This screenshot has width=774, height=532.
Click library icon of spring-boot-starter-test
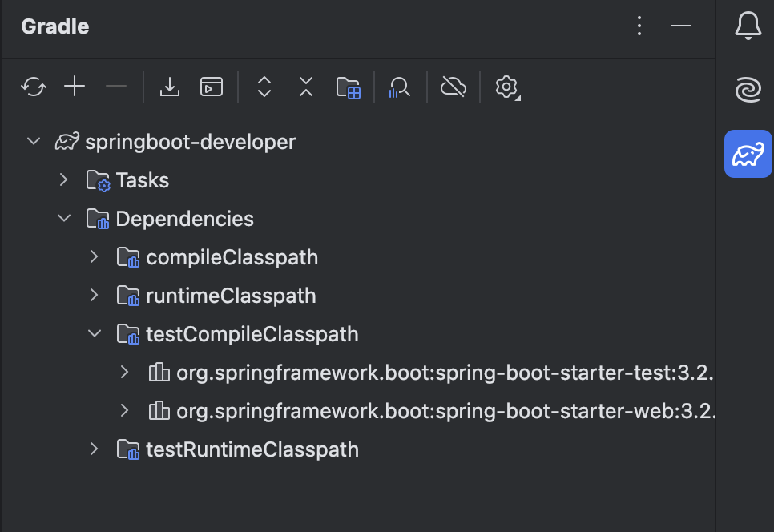click(x=159, y=372)
